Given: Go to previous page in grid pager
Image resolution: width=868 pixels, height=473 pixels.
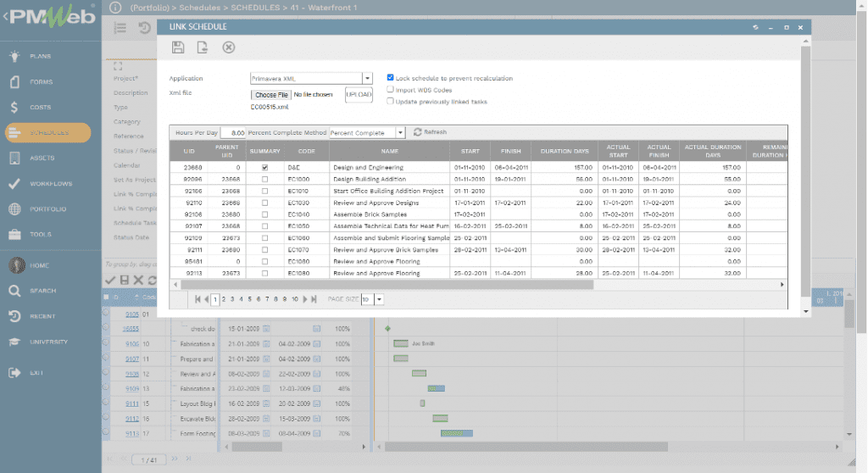Looking at the screenshot, I should [207, 299].
